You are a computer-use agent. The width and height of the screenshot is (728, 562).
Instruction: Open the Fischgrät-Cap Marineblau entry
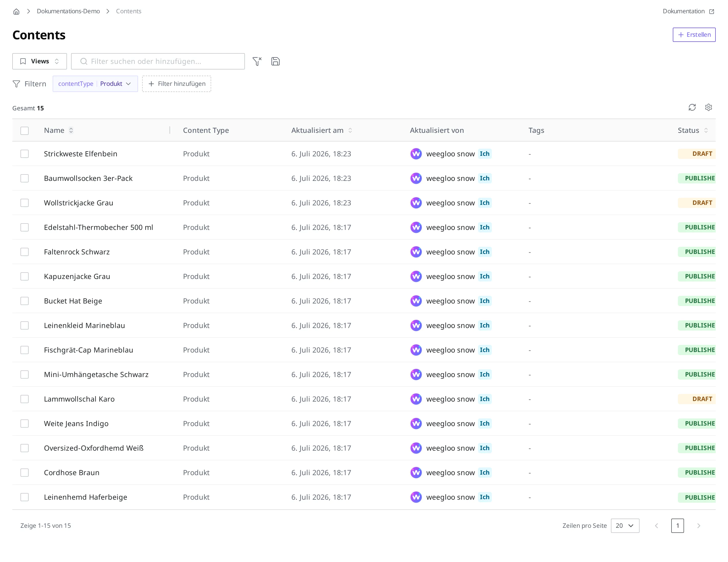[89, 350]
